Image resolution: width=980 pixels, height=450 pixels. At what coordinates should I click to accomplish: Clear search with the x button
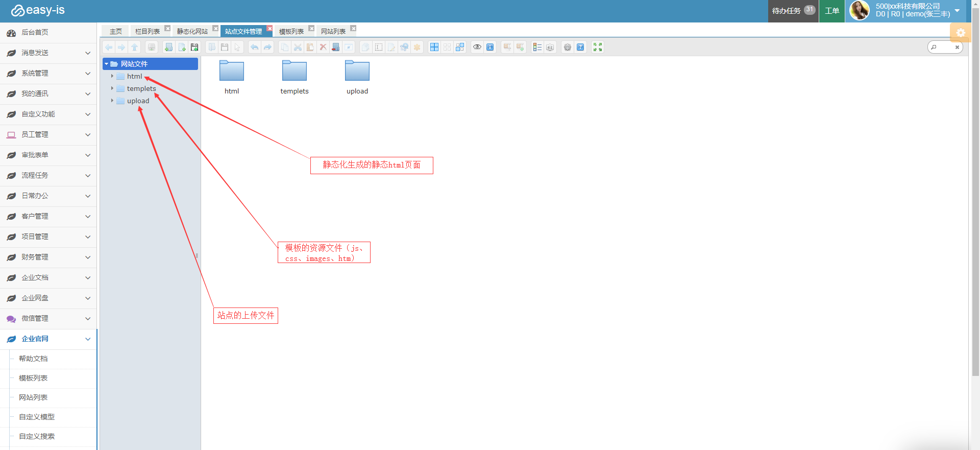(957, 47)
